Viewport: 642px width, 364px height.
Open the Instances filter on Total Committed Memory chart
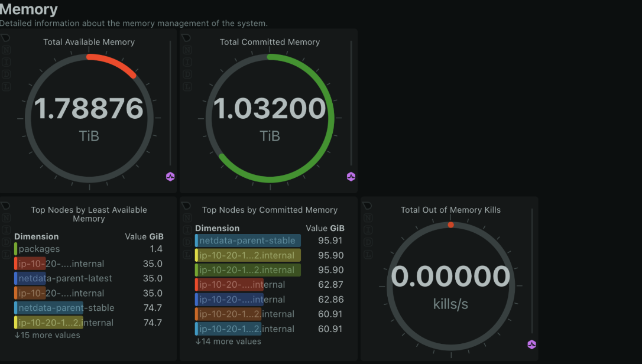click(x=187, y=63)
